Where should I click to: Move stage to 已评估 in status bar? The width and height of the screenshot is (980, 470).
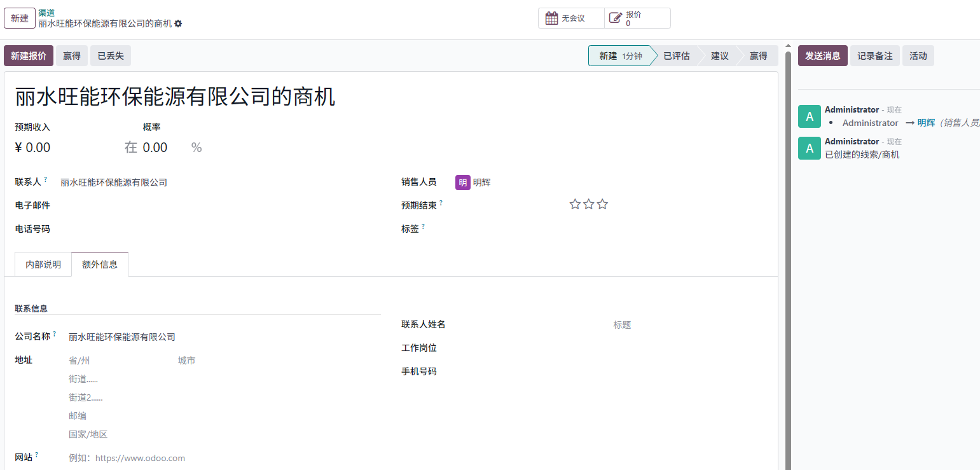click(x=676, y=56)
